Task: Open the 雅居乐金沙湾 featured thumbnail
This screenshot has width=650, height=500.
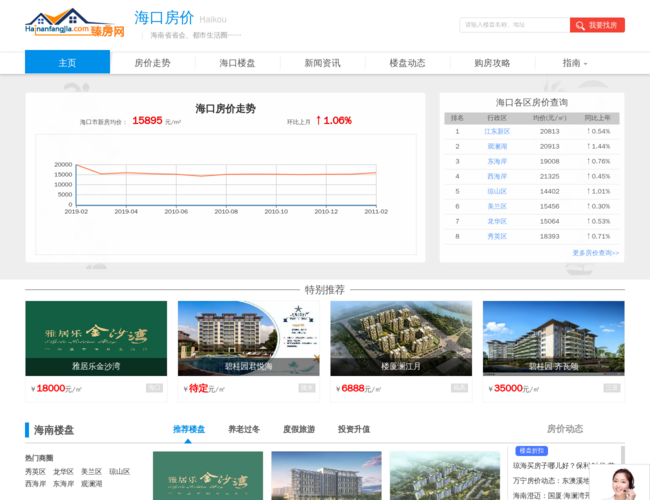Action: pyautogui.click(x=96, y=338)
